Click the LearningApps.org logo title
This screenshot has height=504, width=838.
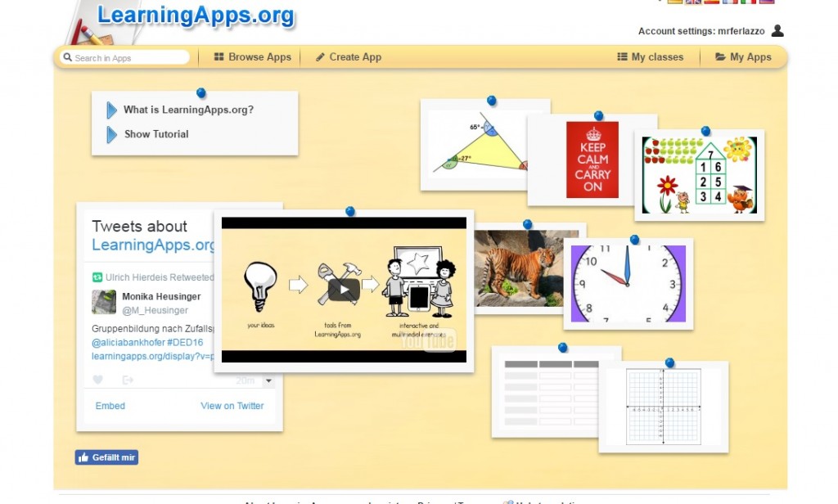196,15
